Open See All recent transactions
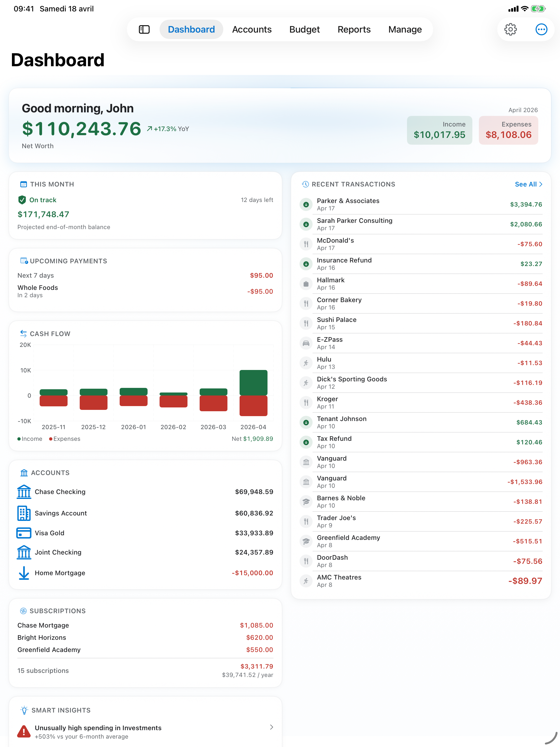Image resolution: width=560 pixels, height=747 pixels. click(529, 184)
